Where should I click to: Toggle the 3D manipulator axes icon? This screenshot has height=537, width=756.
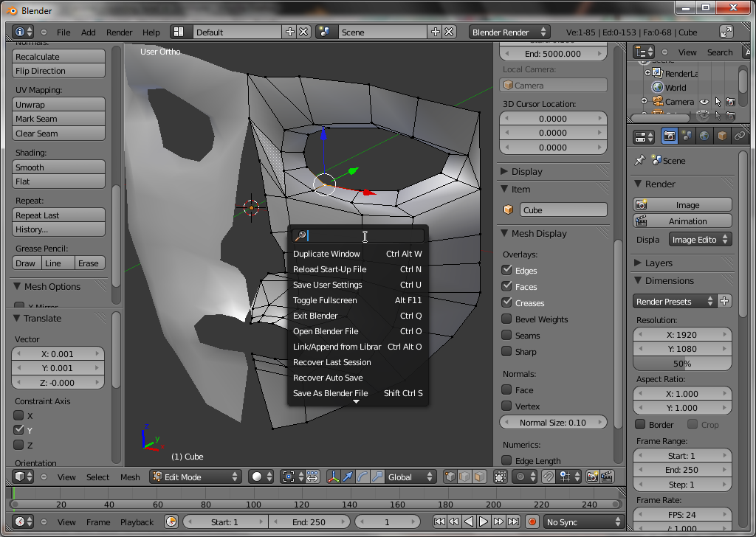pyautogui.click(x=333, y=477)
